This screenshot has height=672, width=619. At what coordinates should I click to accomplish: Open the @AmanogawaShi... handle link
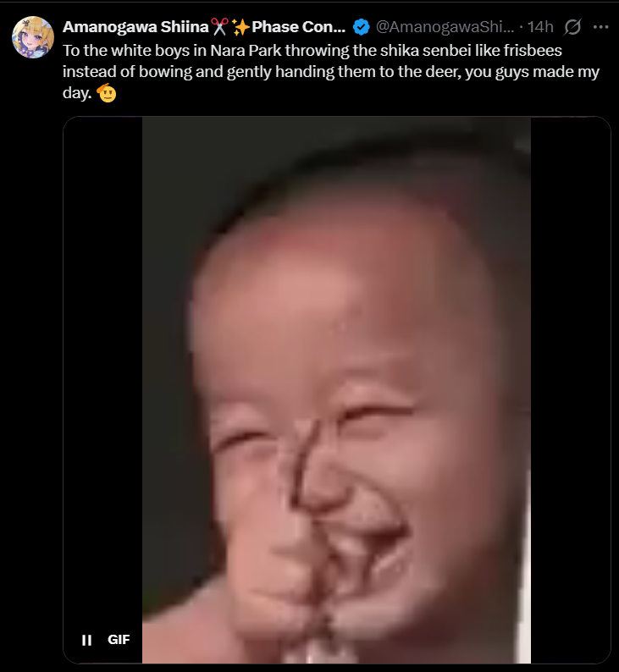(x=445, y=27)
